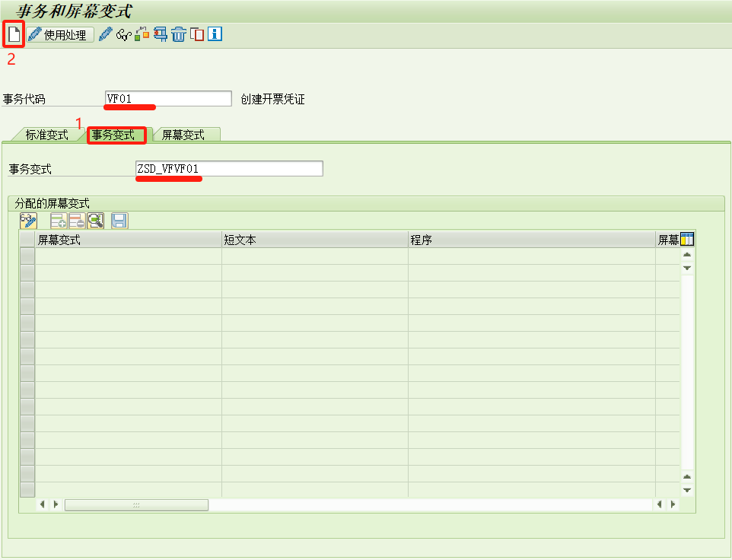Screen dimensions: 732x560
Task: Click the 事务变式 field containing ZSD_VFVF01
Action: (x=229, y=168)
